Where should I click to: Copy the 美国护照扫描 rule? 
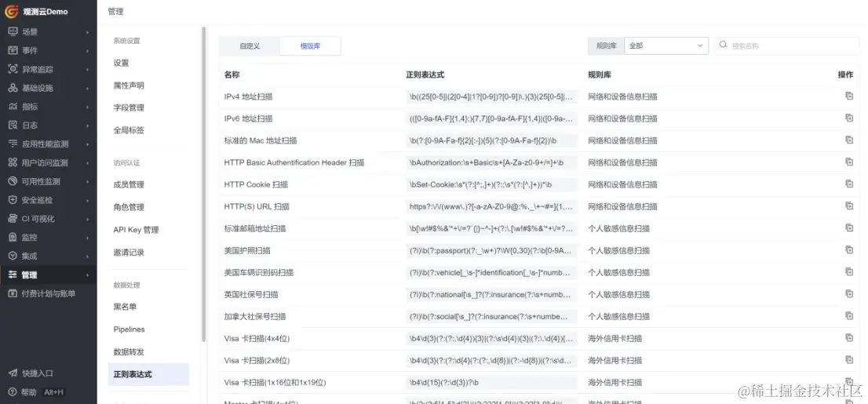tap(849, 249)
